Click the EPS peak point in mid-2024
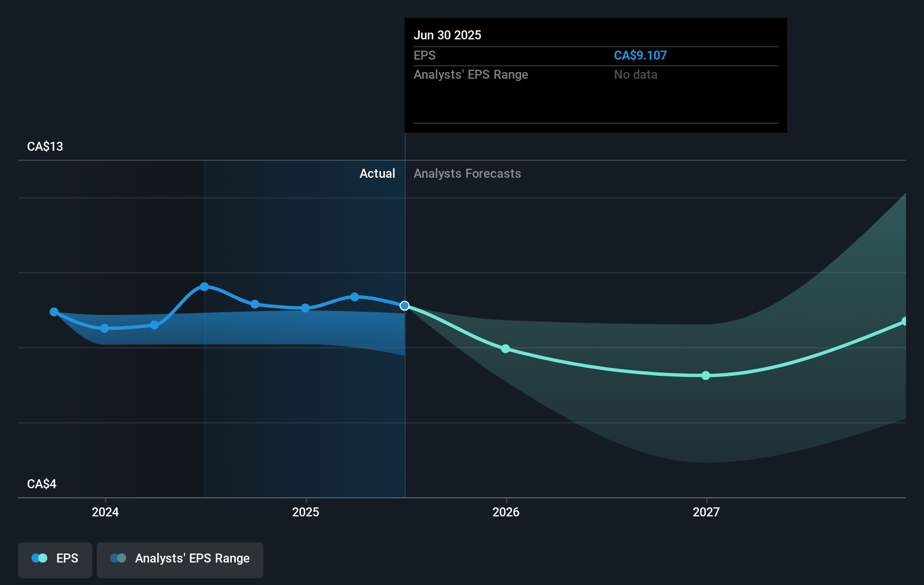The image size is (924, 585). (x=204, y=287)
